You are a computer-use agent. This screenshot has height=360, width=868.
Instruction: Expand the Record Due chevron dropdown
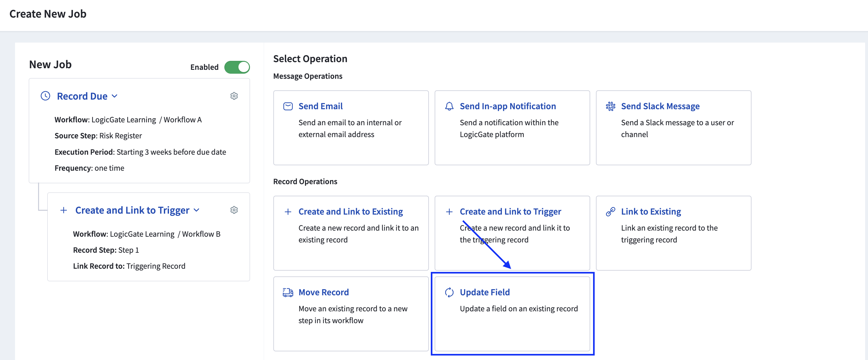point(115,96)
